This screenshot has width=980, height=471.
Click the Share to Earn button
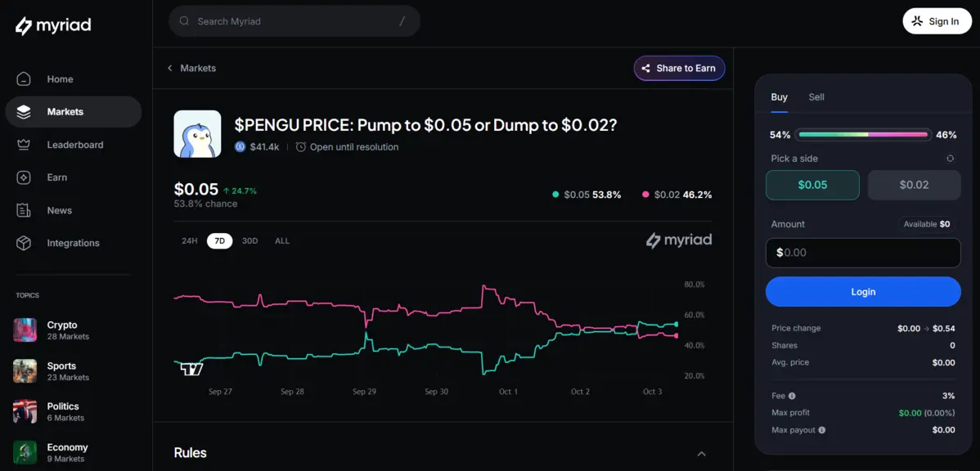pyautogui.click(x=679, y=69)
